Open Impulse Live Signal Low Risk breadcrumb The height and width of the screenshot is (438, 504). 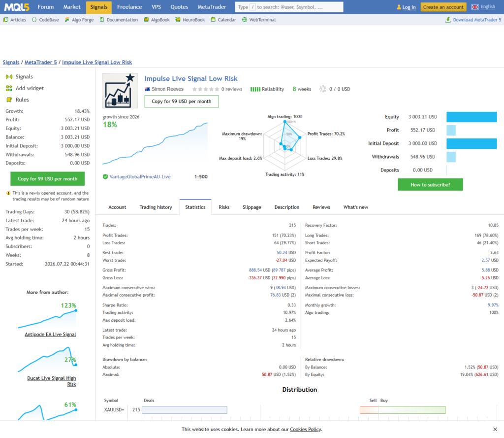97,63
